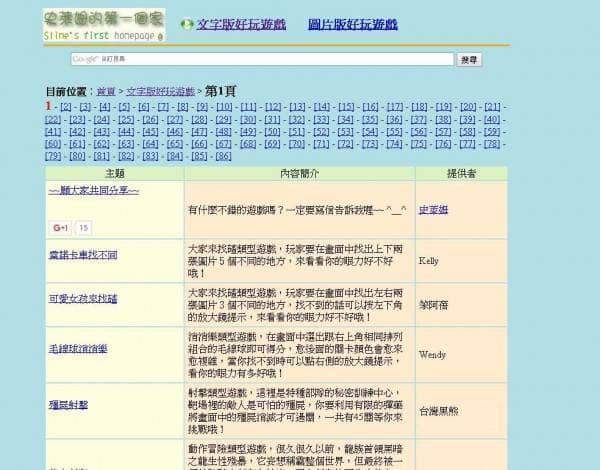Go to page [15]
600x470 pixels.
pos(346,107)
